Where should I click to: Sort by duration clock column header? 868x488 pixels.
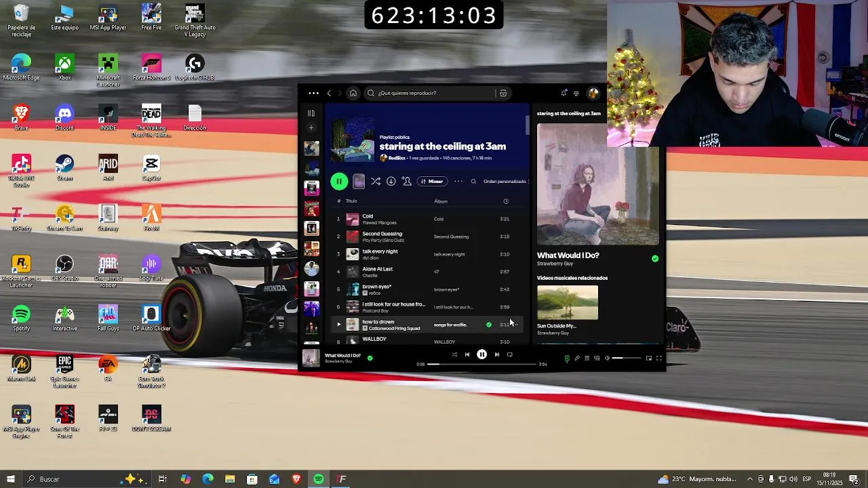506,201
